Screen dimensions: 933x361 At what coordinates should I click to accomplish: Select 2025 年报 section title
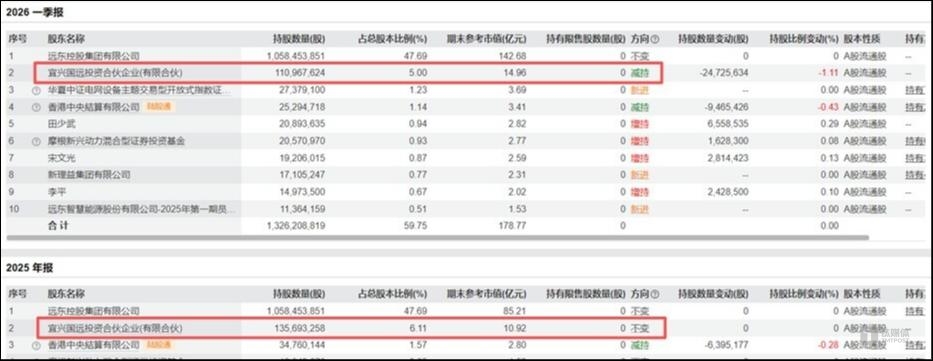click(x=30, y=268)
